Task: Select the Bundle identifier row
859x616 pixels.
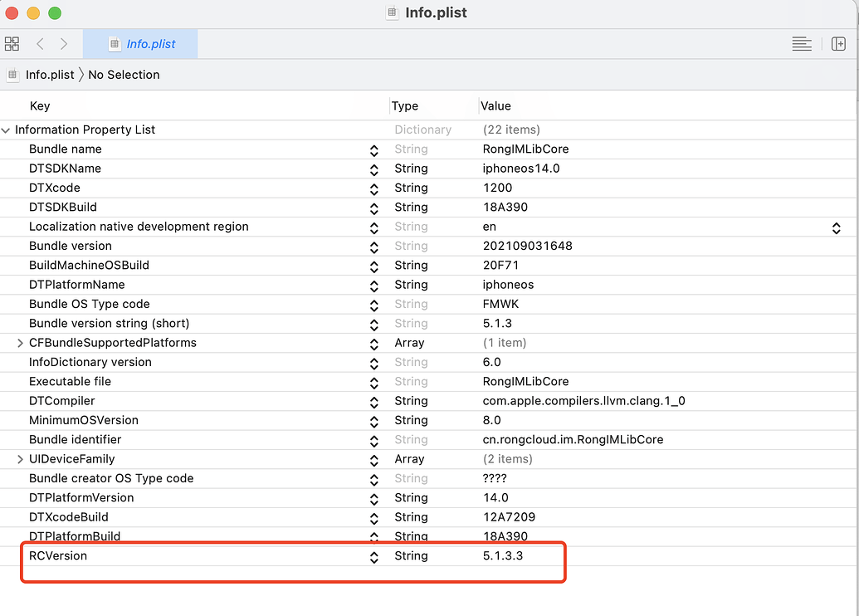Action: 427,439
